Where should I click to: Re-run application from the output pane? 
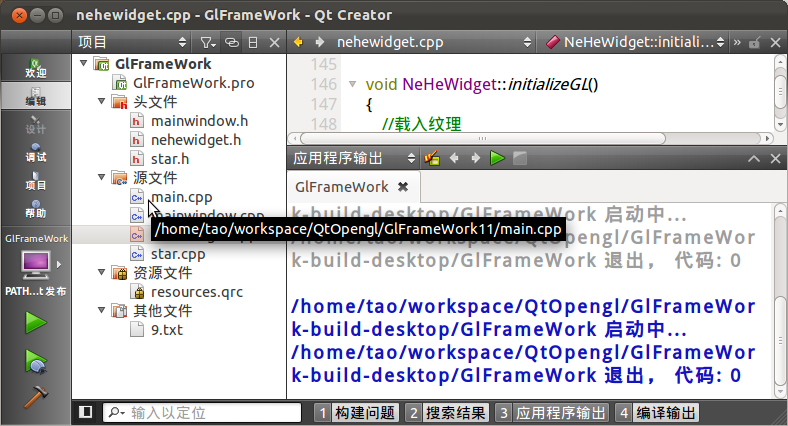(x=497, y=159)
